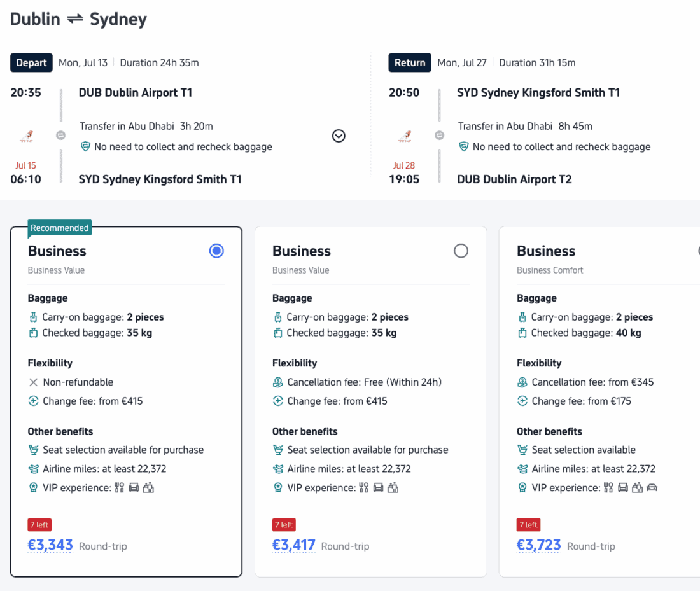Click the Dublin–Sydney swap arrows icon
This screenshot has height=591, width=700.
75,18
